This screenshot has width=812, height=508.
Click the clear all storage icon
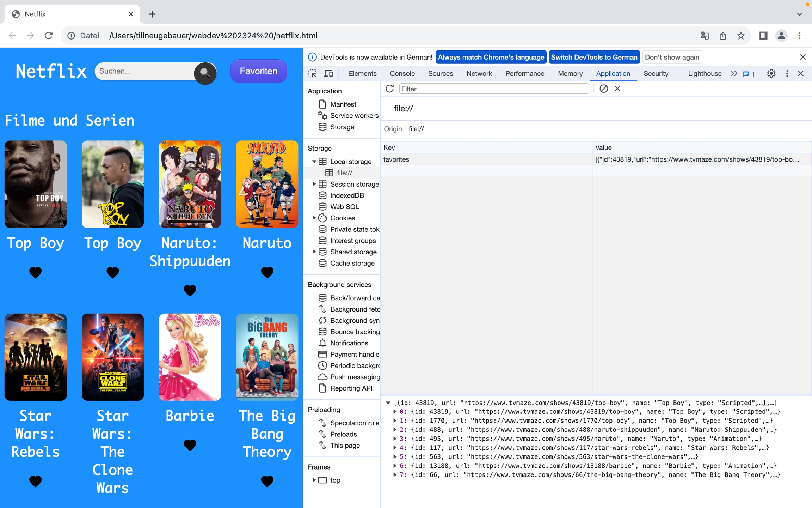click(604, 89)
